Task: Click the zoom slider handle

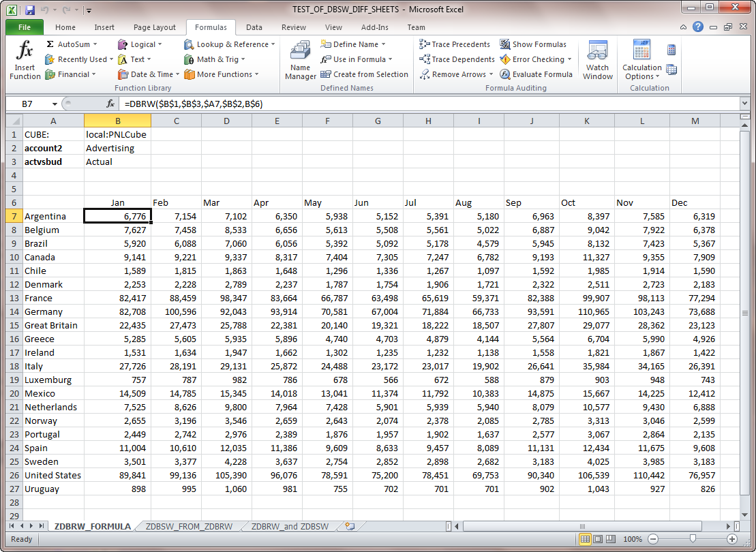Action: tap(692, 539)
